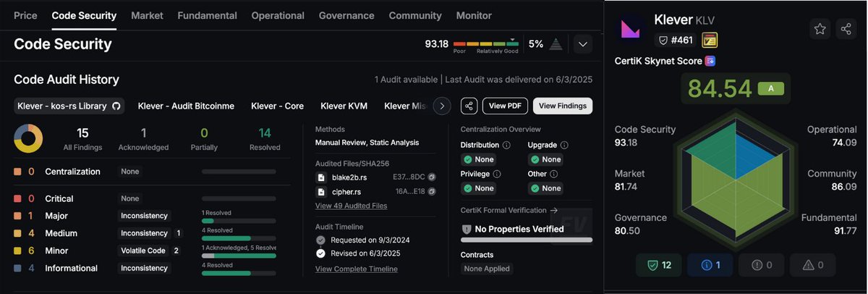This screenshot has width=868, height=294.
Task: Select Klever - kos-rs Library audit chip
Action: click(69, 106)
